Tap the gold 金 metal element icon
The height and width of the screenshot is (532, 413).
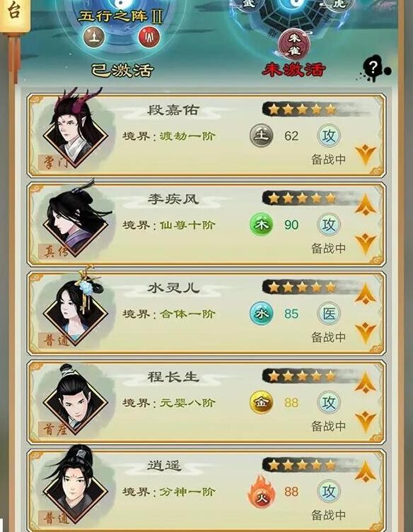click(x=262, y=403)
